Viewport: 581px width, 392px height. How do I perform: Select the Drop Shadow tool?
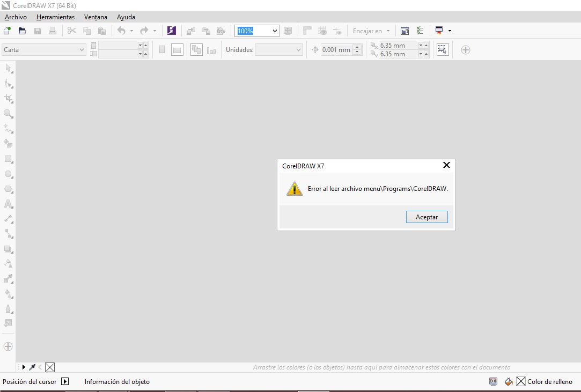[x=9, y=249]
